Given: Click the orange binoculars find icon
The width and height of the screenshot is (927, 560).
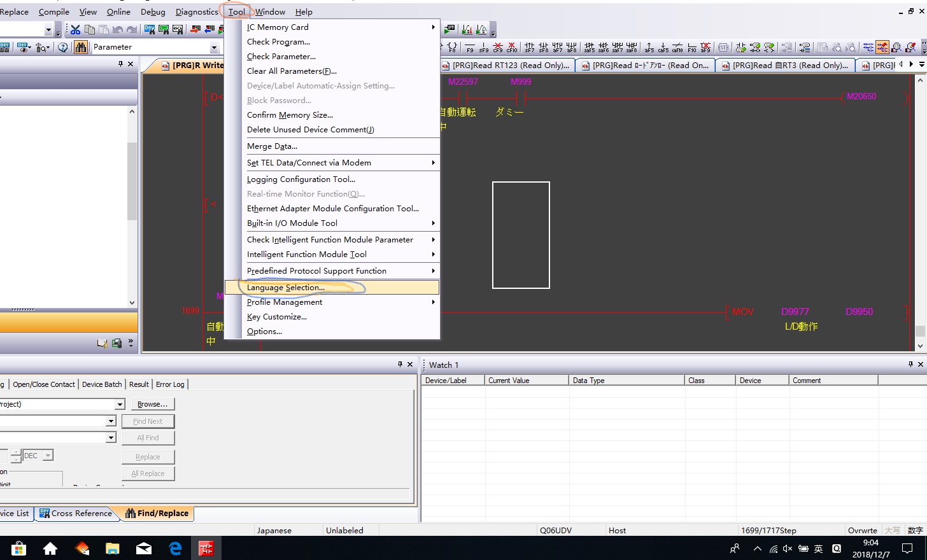Looking at the screenshot, I should 81,47.
